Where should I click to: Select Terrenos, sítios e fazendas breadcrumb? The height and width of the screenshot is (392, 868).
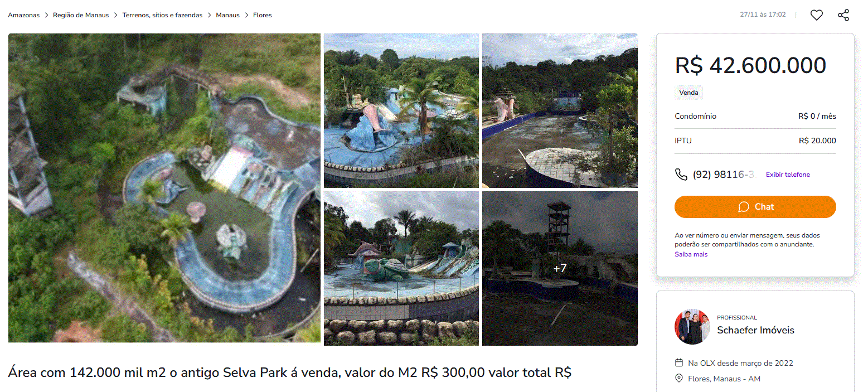click(163, 15)
